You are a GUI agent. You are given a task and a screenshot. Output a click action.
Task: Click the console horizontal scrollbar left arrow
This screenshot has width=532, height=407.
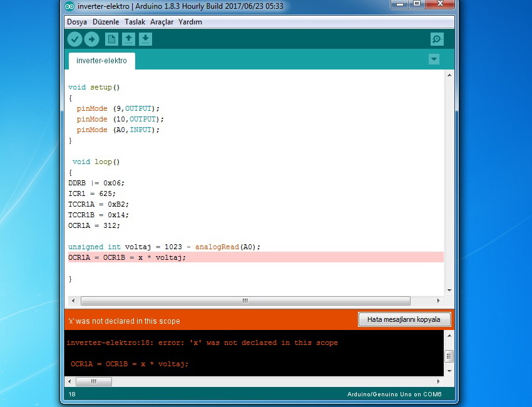pyautogui.click(x=70, y=381)
